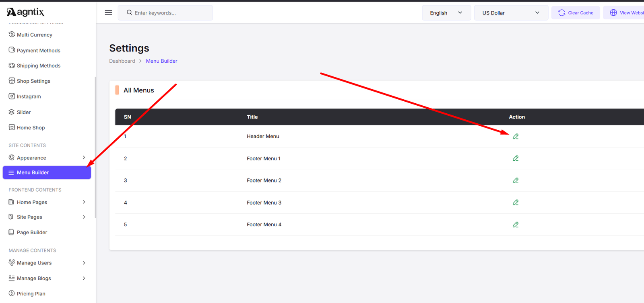Viewport: 644px width, 303px height.
Task: Click the search magnifier icon
Action: (x=129, y=13)
